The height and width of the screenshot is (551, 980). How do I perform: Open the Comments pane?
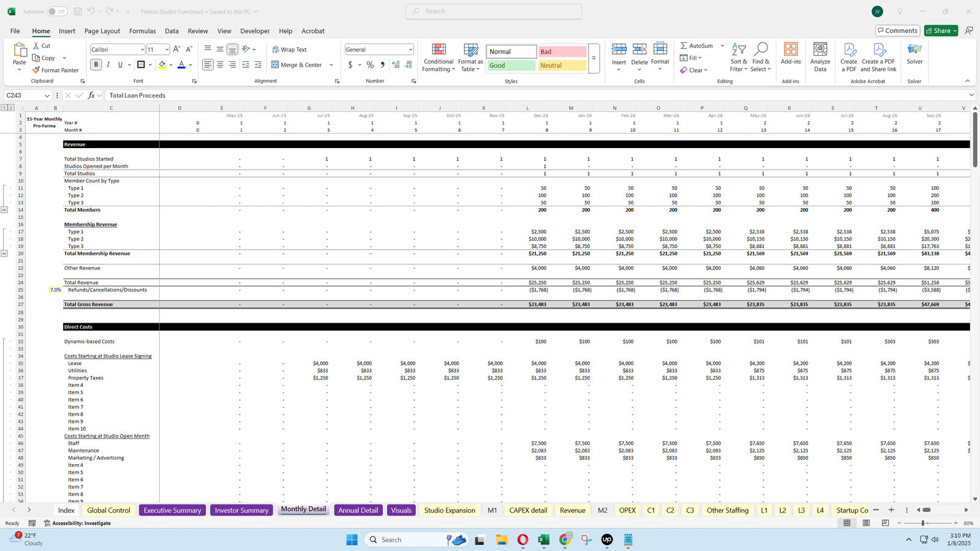click(x=897, y=30)
